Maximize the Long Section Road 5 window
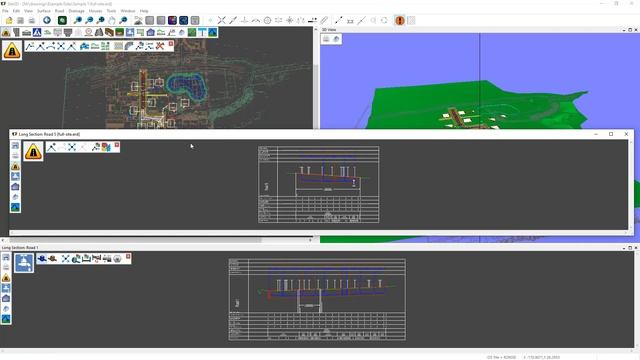Viewport: 640px width, 360px height. pos(611,134)
